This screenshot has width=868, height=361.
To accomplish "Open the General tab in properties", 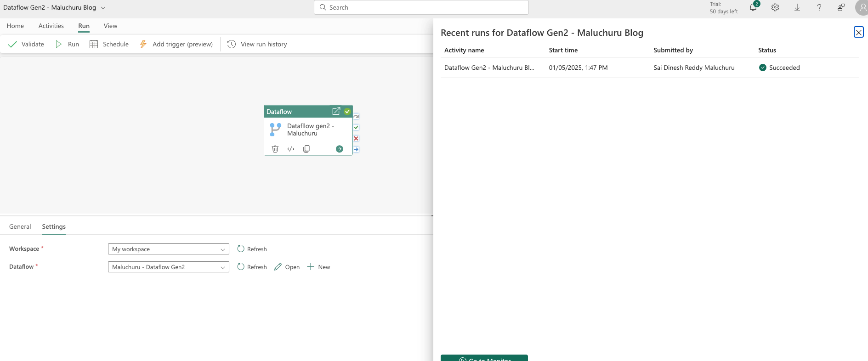I will pos(20,226).
